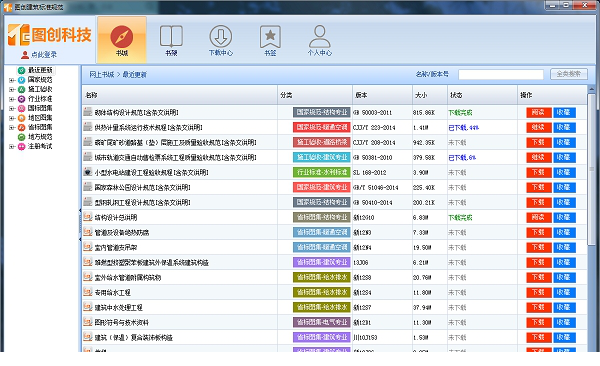The width and height of the screenshot is (600, 366).
Task: Expand the 省标图集 tree node
Action: (x=11, y=127)
